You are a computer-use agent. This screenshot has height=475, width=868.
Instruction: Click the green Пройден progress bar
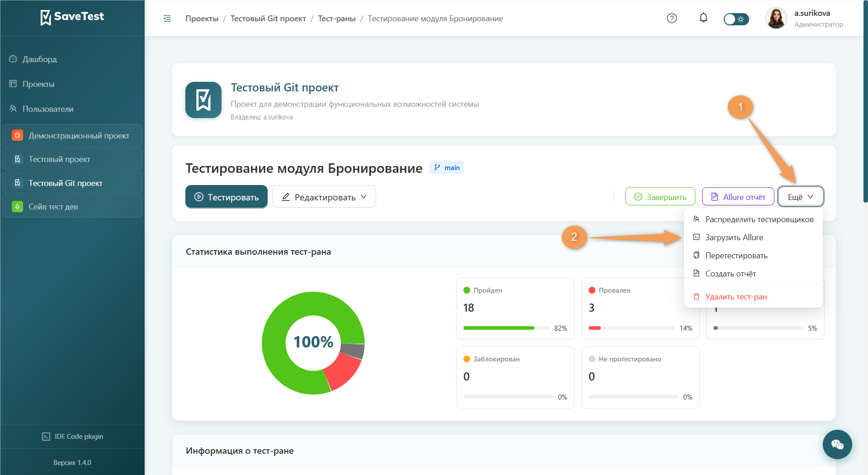click(499, 328)
